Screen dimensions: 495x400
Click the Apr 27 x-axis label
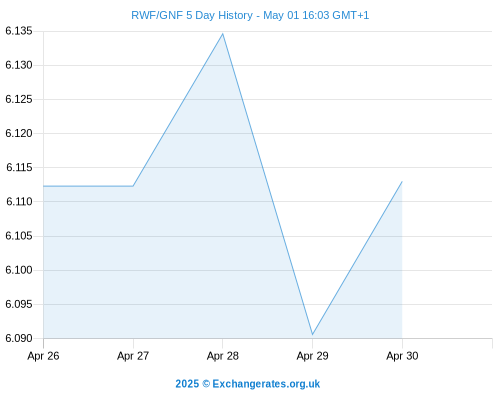click(133, 356)
